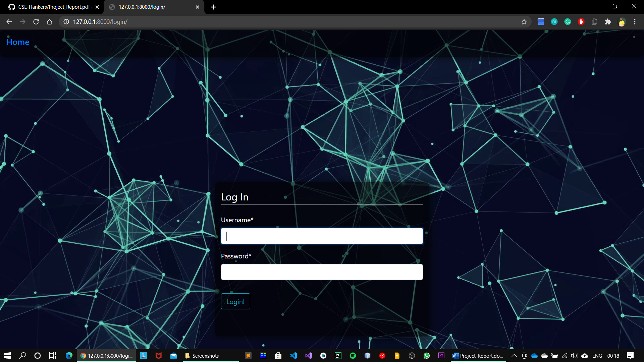Open McAfee from the taskbar

pyautogui.click(x=159, y=356)
